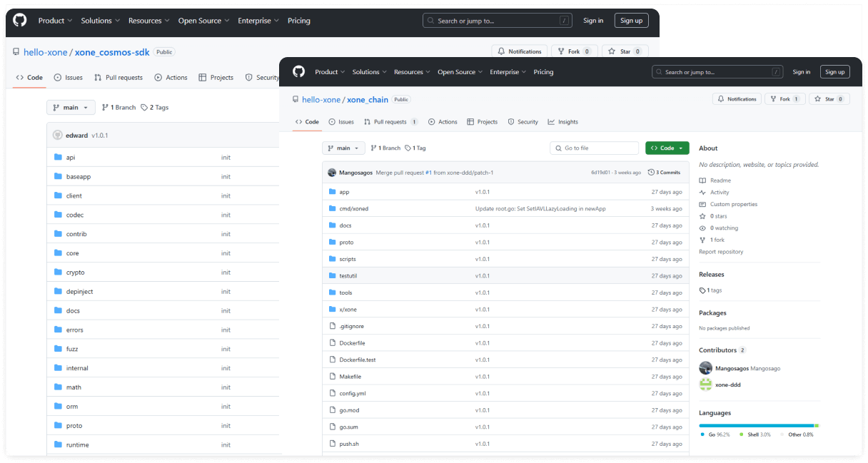Click the folder icon next to testutil

coord(332,275)
